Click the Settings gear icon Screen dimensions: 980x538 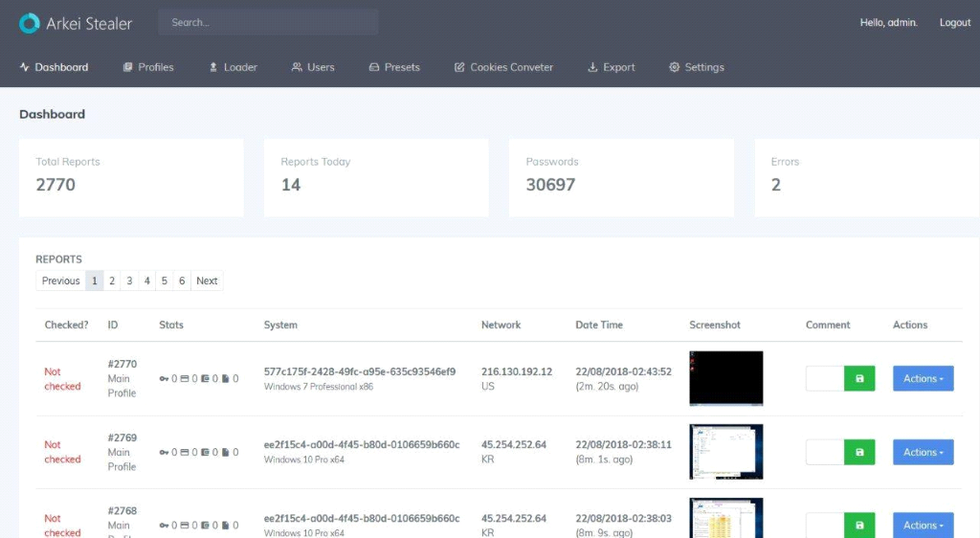[674, 67]
